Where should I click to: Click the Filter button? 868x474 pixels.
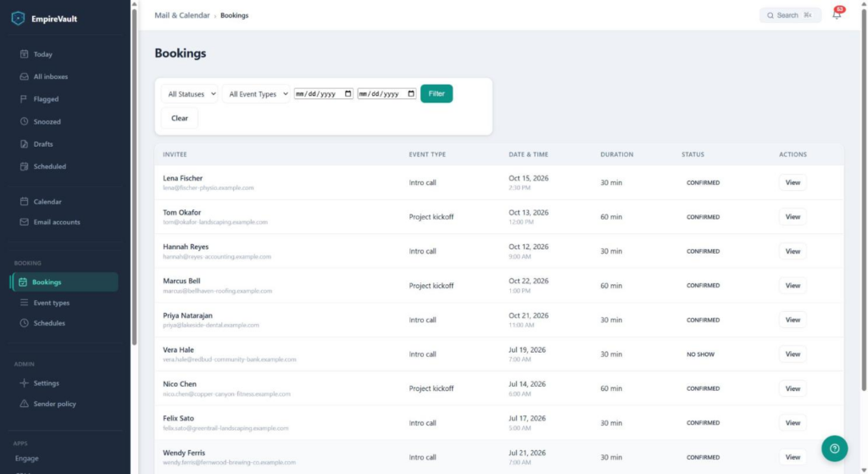coord(437,93)
